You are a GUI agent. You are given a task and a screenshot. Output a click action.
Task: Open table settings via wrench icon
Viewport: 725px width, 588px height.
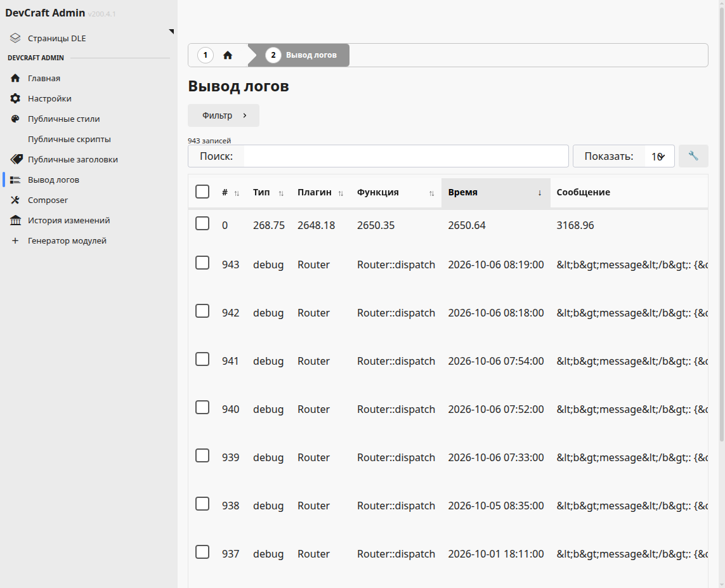point(693,156)
